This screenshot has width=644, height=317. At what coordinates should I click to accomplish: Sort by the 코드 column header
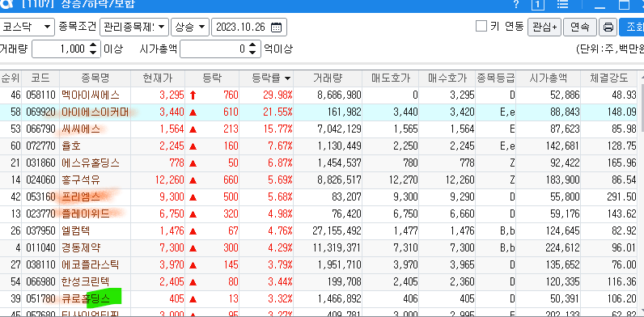pos(40,78)
